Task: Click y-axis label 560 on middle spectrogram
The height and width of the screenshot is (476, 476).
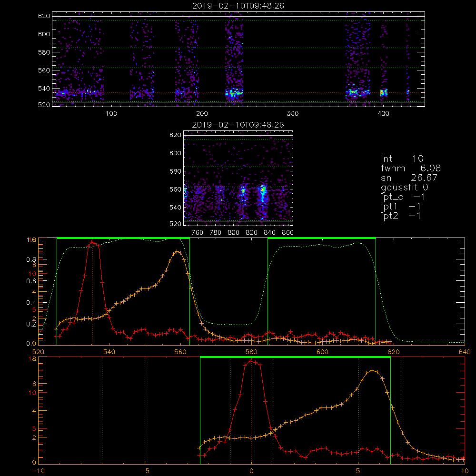Action: [x=175, y=189]
